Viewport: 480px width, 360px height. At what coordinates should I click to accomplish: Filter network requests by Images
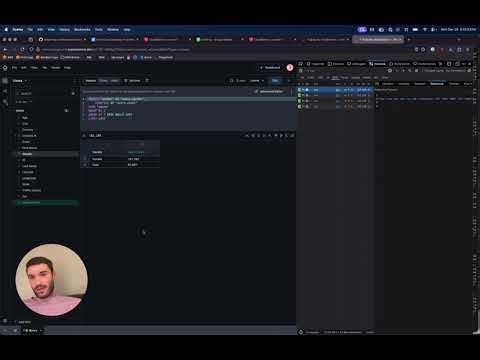[x=356, y=77]
